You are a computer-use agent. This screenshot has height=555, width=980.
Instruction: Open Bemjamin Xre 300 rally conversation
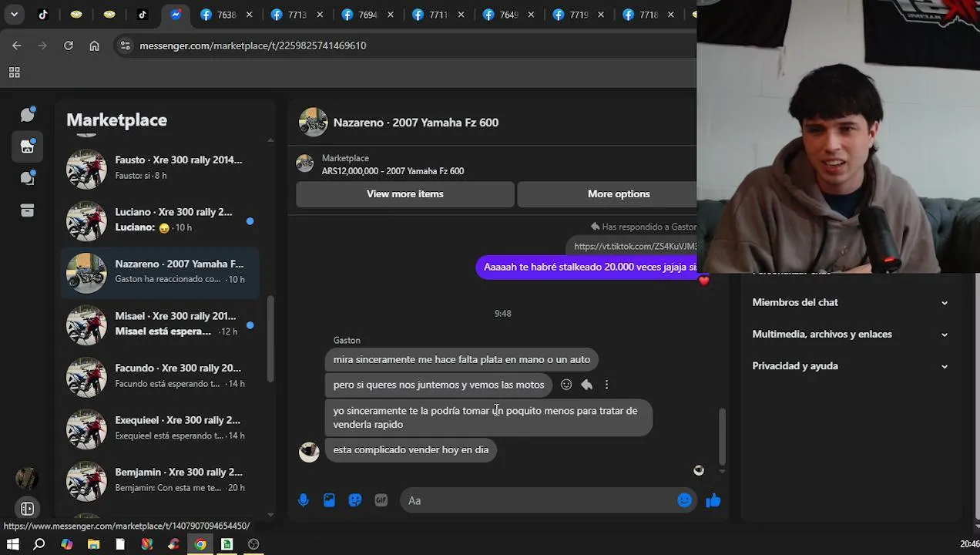[x=160, y=479]
